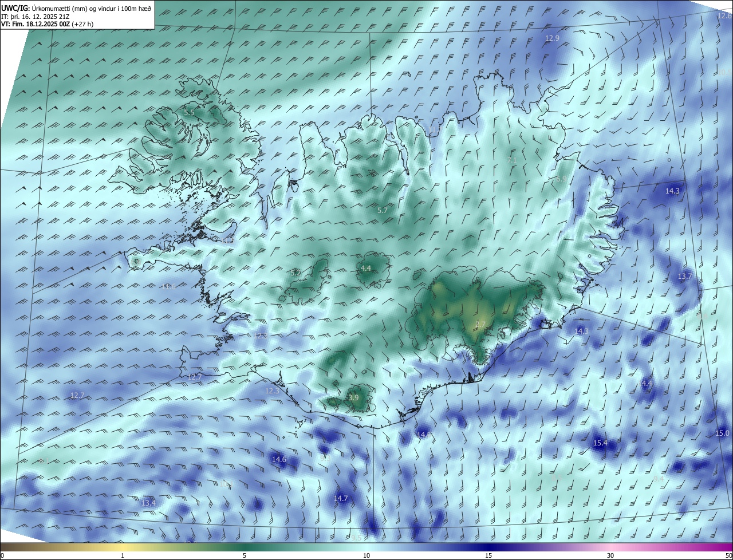Select the 15.0 value label
Viewport: 733px width, 560px height.
click(723, 433)
